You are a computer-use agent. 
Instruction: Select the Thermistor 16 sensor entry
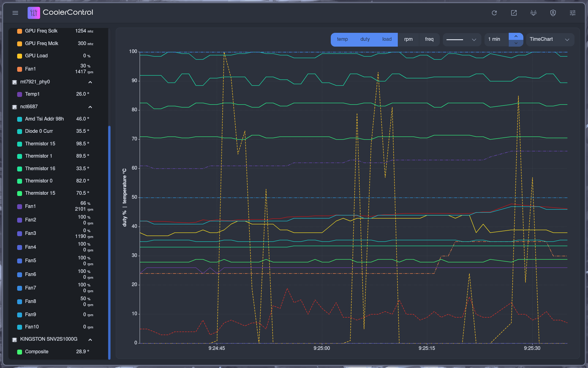[x=40, y=168]
